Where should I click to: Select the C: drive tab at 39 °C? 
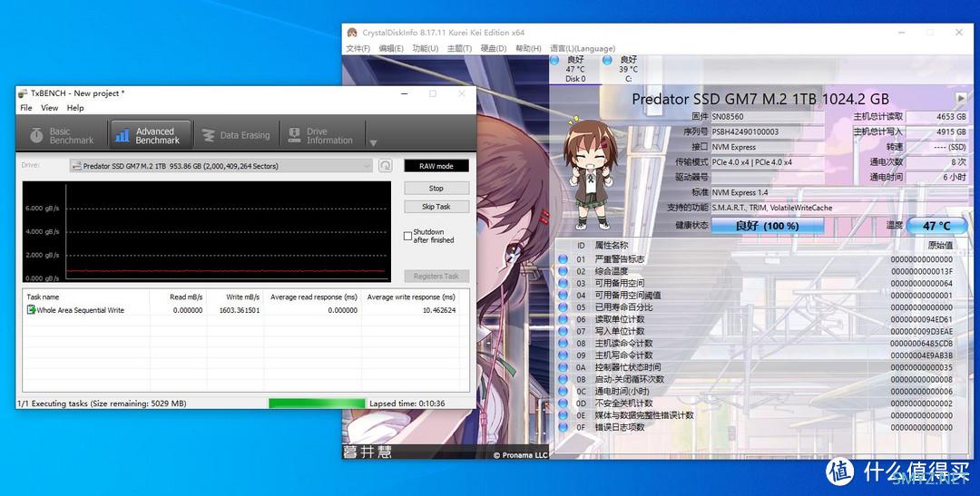(628, 69)
